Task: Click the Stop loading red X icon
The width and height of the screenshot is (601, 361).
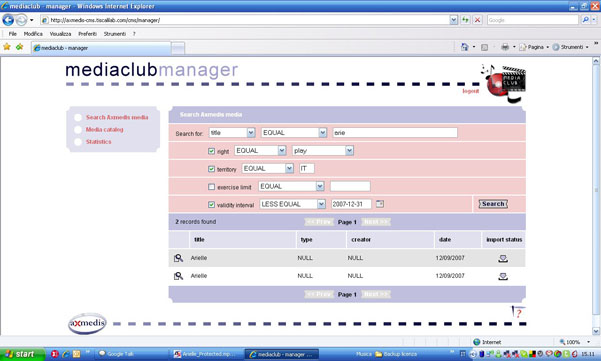Action: [477, 20]
